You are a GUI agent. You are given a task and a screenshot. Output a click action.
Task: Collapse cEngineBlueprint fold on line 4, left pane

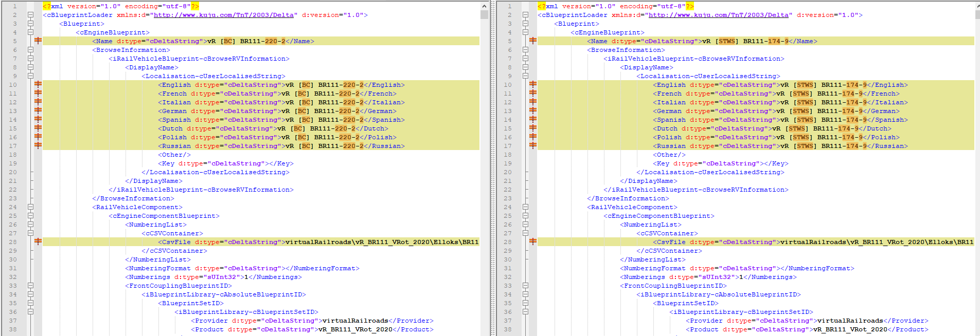tap(30, 32)
